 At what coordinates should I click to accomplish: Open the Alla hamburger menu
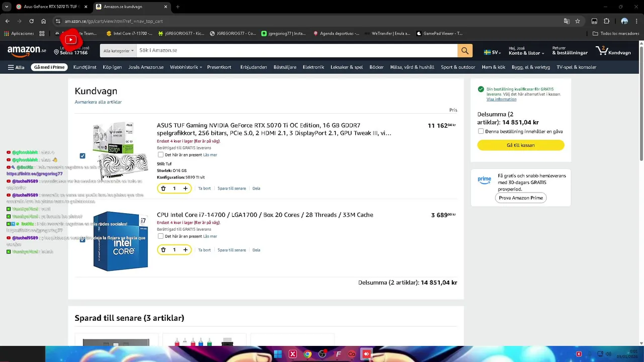point(16,67)
